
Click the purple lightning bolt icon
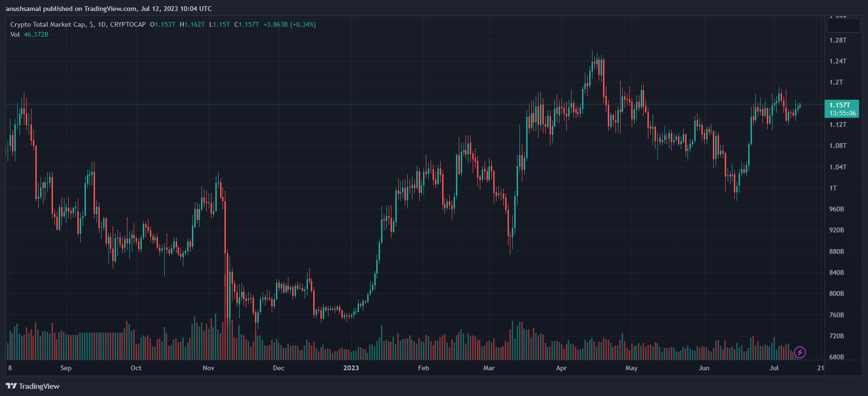(x=800, y=353)
